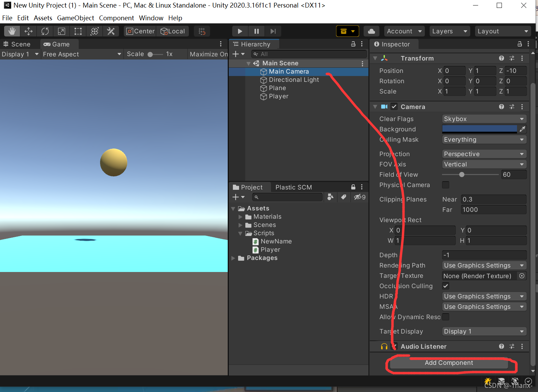
Task: Toggle hidden packages visibility count
Action: [360, 197]
